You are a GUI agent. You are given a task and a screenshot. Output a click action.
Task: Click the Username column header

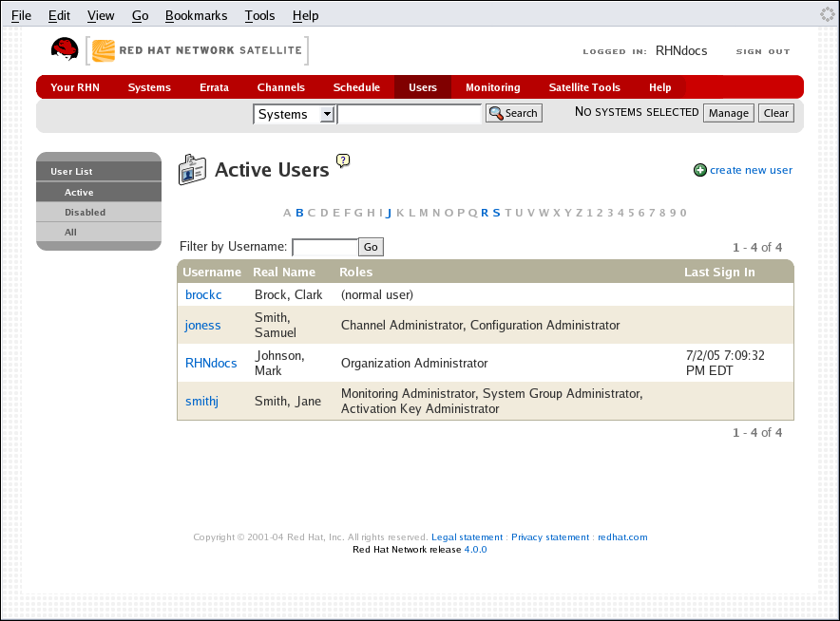coord(212,272)
